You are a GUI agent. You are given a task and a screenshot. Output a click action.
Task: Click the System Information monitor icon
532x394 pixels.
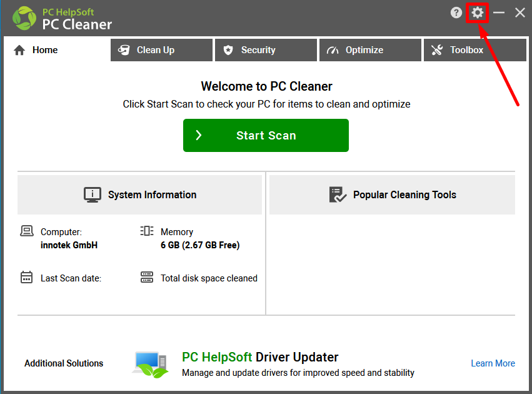93,194
